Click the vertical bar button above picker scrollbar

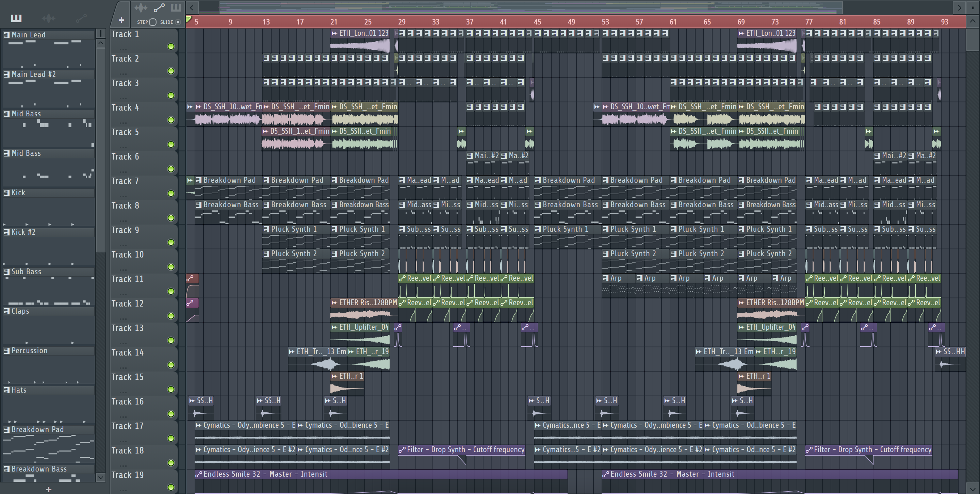coord(100,33)
